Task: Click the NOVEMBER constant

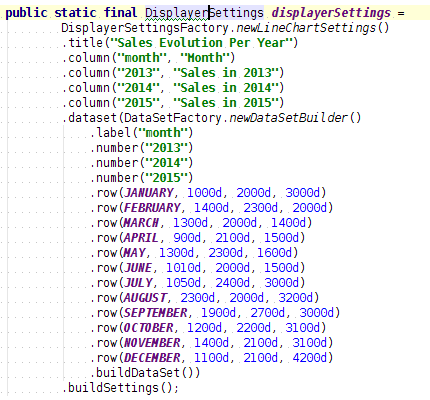Action: pyautogui.click(x=152, y=343)
